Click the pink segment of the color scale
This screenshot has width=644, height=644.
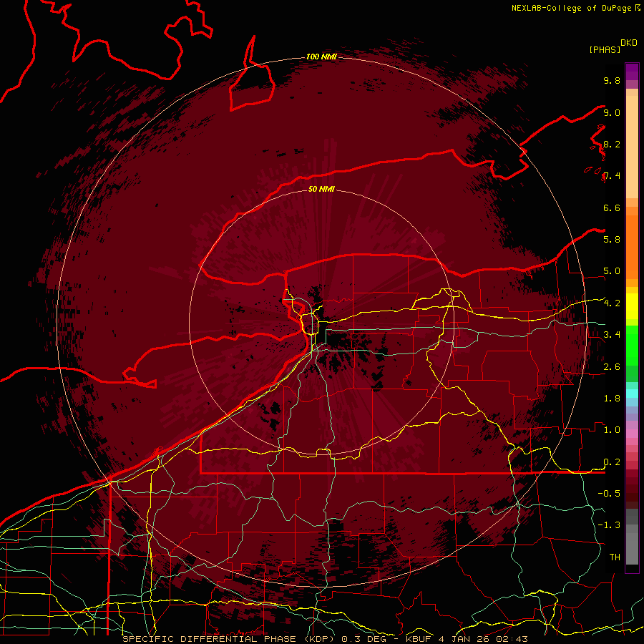pyautogui.click(x=632, y=434)
